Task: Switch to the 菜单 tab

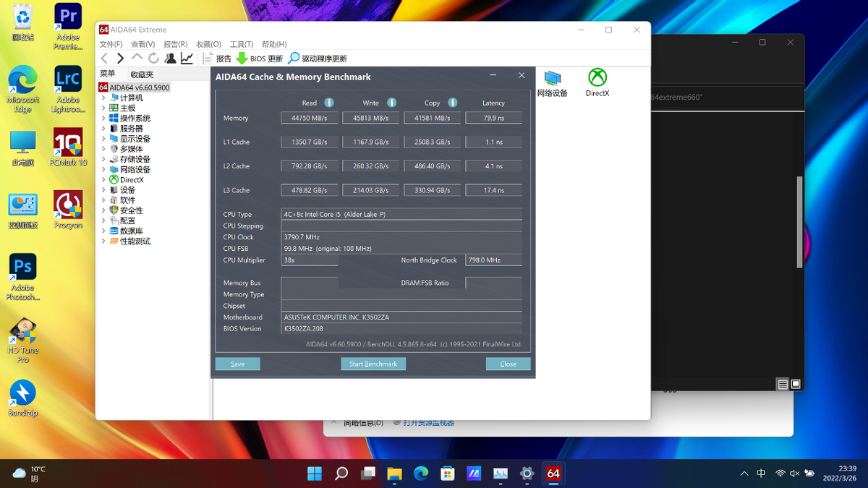Action: [108, 74]
